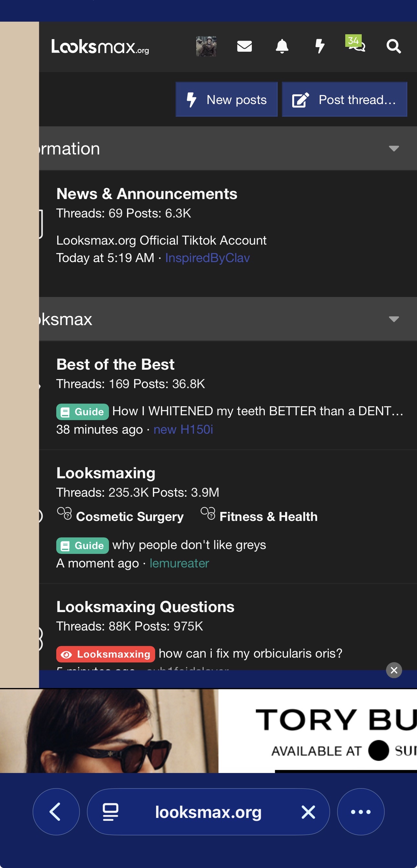Open the News & Announcements forum
Viewport: 417px width, 868px height.
pyautogui.click(x=147, y=194)
